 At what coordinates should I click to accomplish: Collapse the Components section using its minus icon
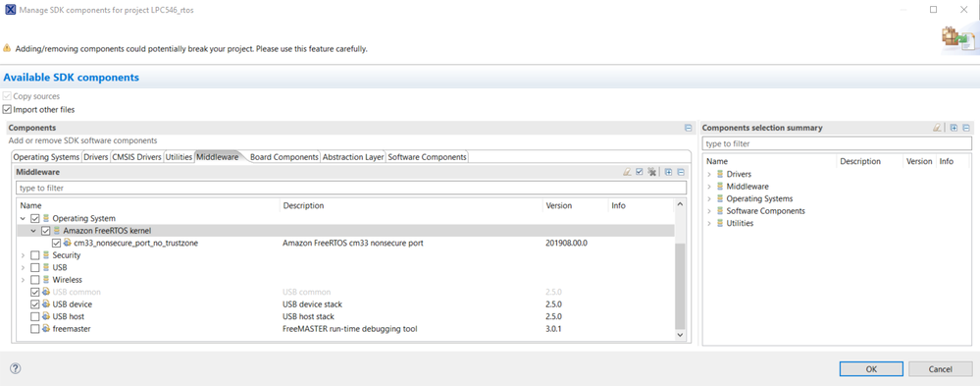coord(688,128)
